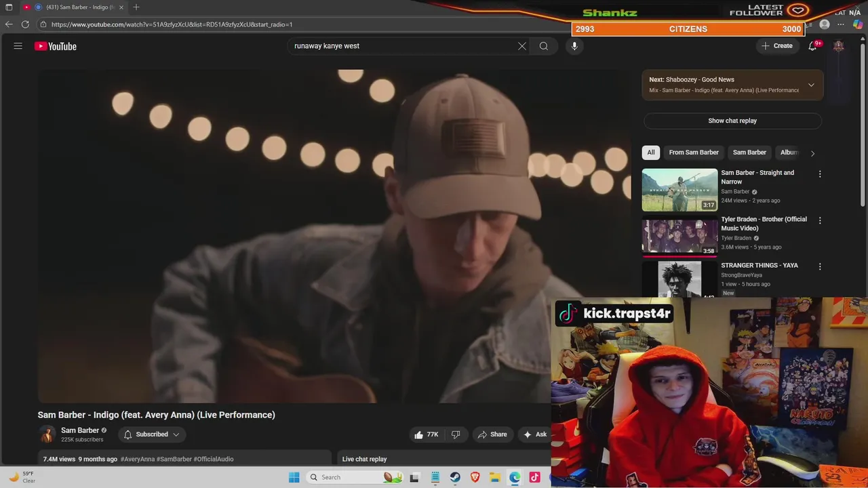Viewport: 868px width, 488px height.
Task: Clear the search box with the X
Action: [522, 46]
